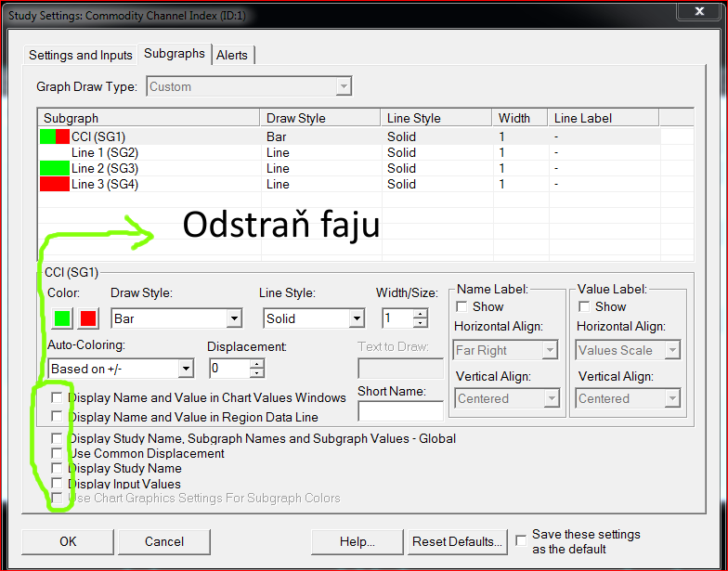728x571 pixels.
Task: Check Display Name and Value in Region Data Line
Action: 57,416
